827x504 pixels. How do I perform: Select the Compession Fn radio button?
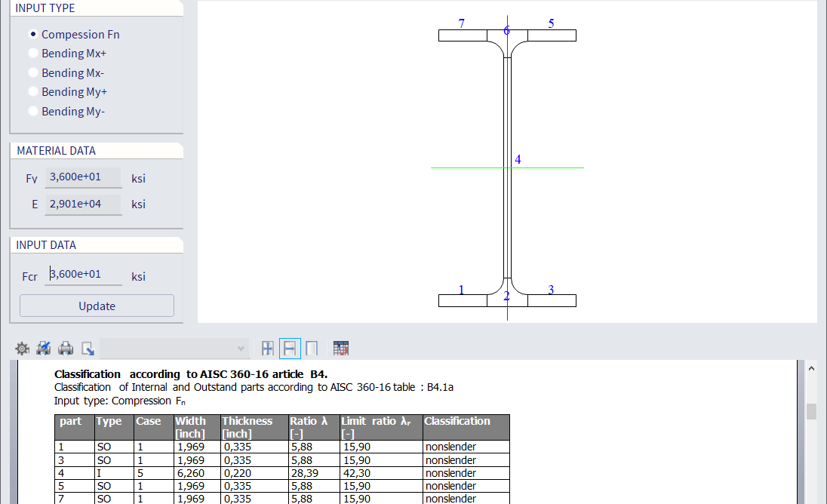coord(33,35)
